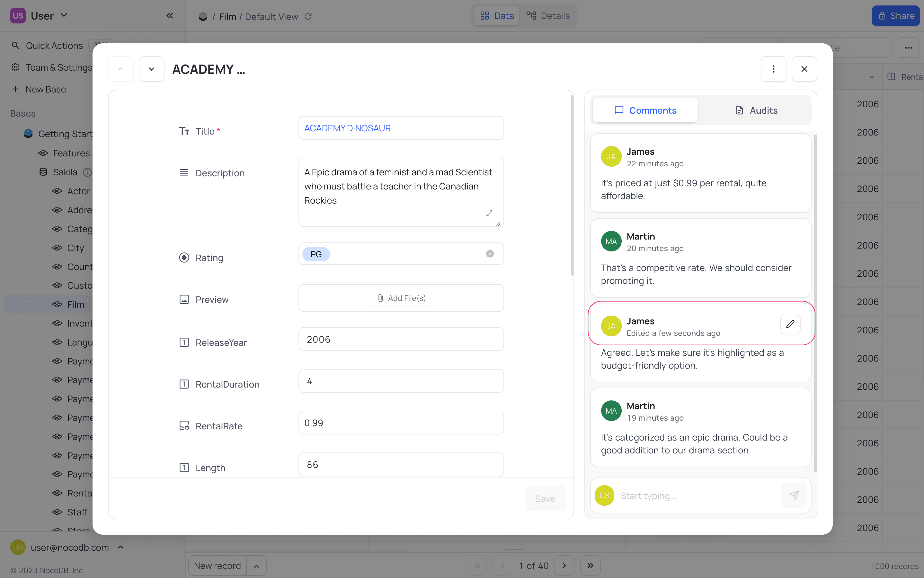Click the paperclip Add File(s) button
This screenshot has width=924, height=578.
point(401,298)
